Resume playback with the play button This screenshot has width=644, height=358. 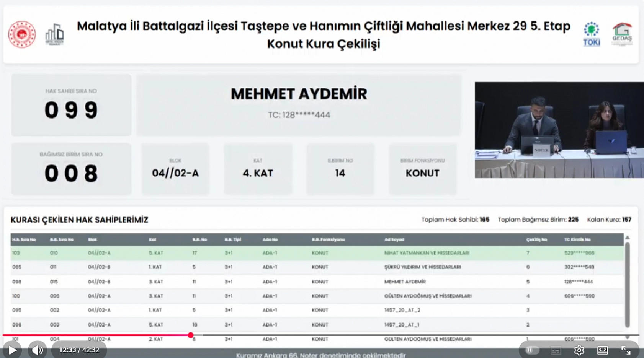click(x=13, y=350)
